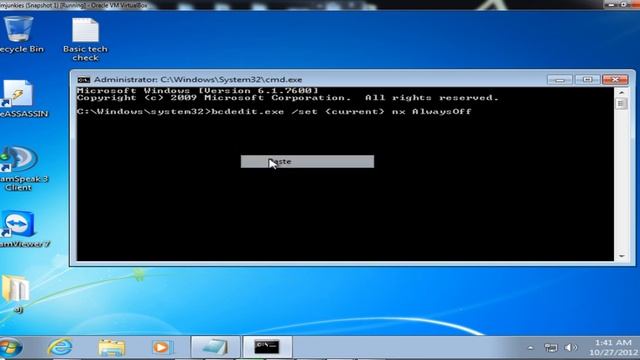Open the Recycle Bin desktop icon

coord(18,34)
